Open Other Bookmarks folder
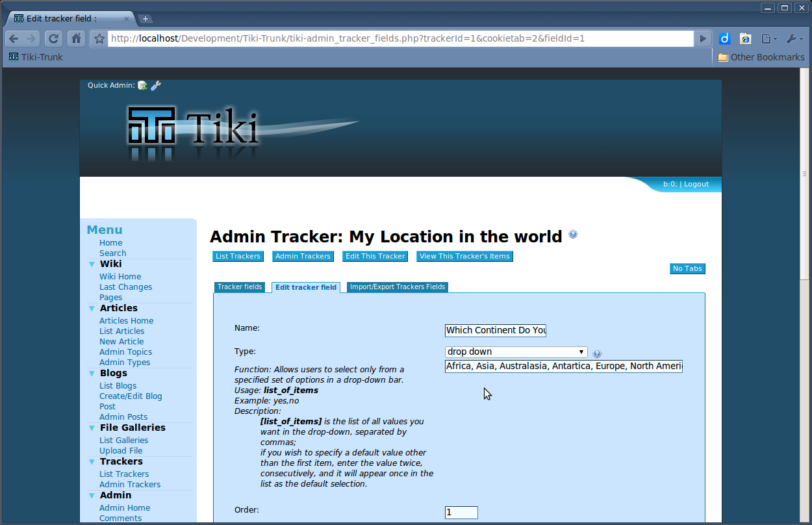This screenshot has width=812, height=525. 761,57
